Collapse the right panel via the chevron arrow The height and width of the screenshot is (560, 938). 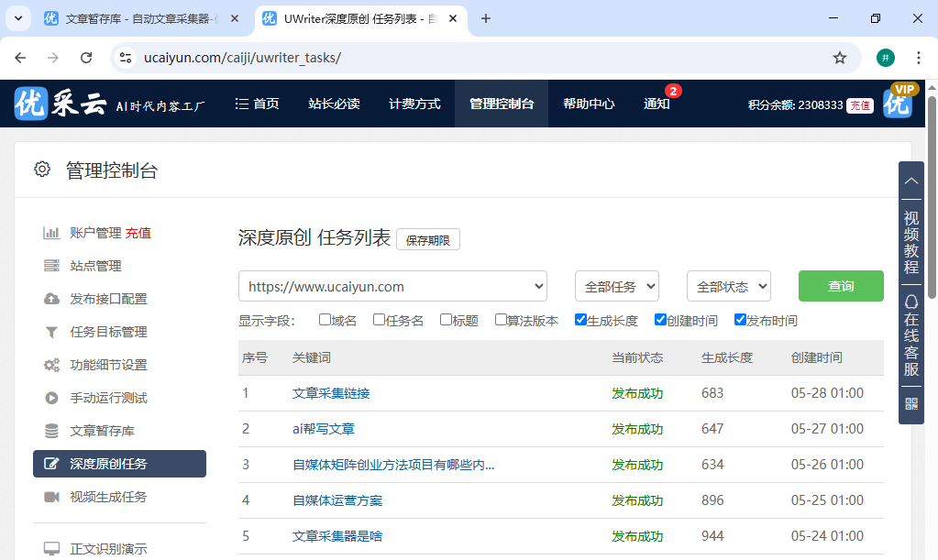coord(910,181)
